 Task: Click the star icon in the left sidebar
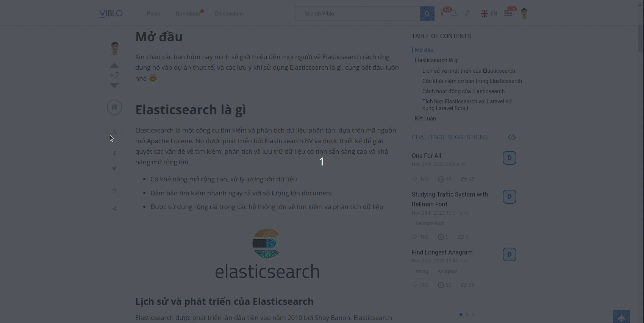click(x=114, y=190)
